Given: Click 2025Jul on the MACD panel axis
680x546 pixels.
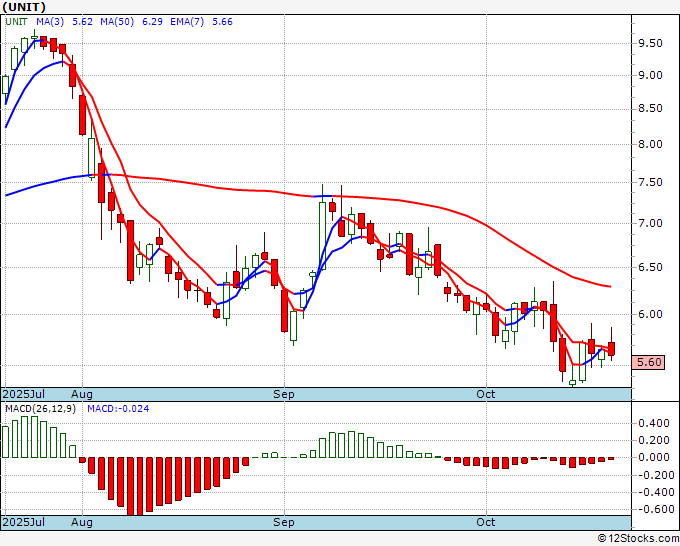Looking at the screenshot, I should point(24,522).
